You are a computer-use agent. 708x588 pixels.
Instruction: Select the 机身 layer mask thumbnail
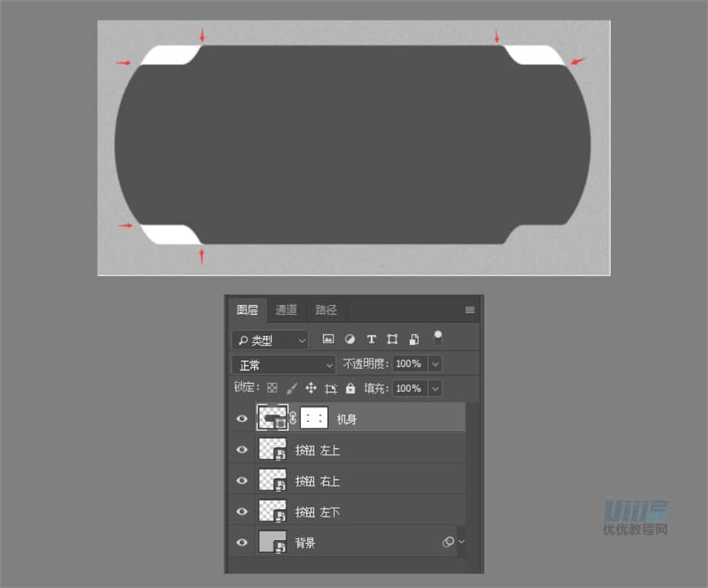pyautogui.click(x=314, y=419)
